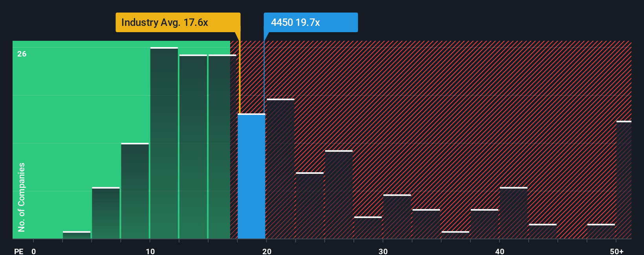This screenshot has height=255, width=644.
Task: Click the tallest bar above PE 10
Action: coord(164,143)
